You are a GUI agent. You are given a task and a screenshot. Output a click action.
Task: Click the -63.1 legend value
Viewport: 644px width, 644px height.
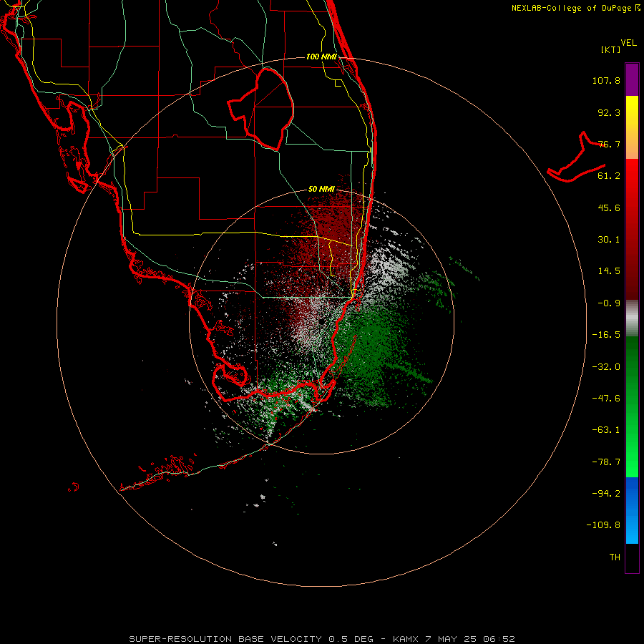point(606,430)
